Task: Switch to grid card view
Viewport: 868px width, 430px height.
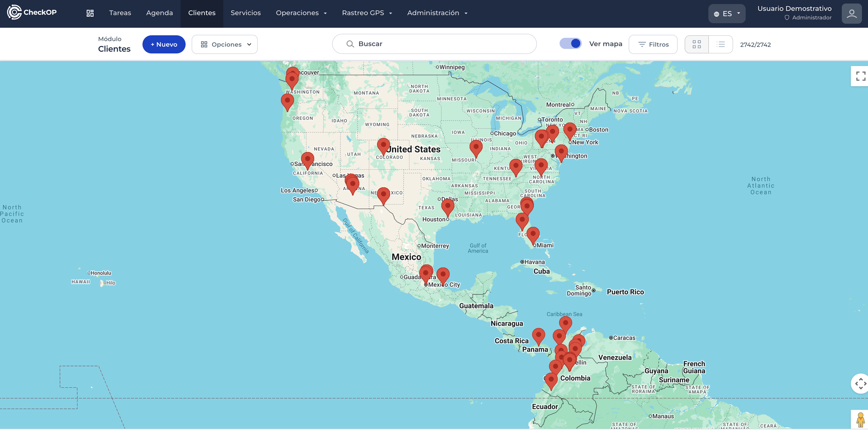Action: (x=697, y=44)
